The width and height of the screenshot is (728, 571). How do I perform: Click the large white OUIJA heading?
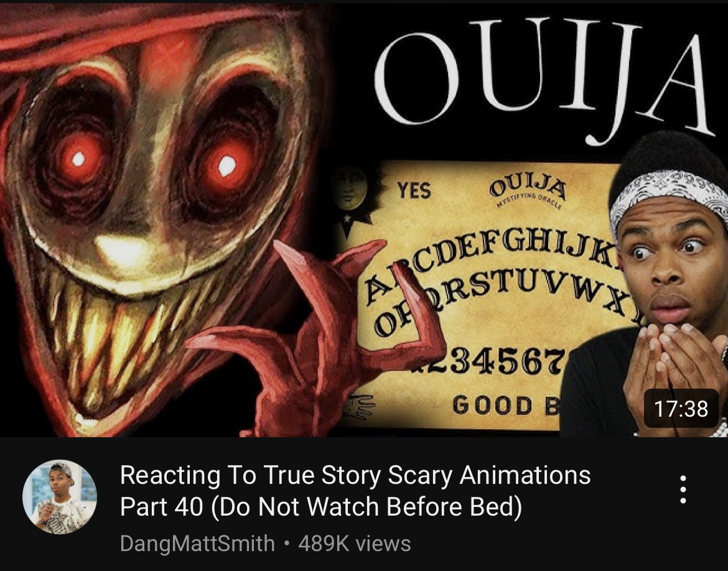[542, 79]
